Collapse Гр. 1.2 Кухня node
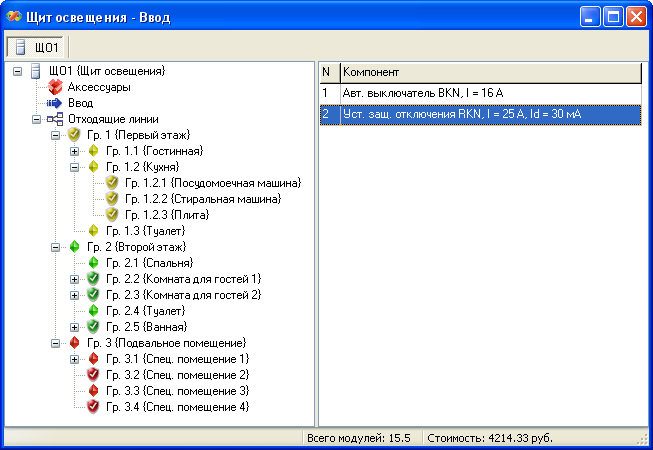653x450 pixels. pos(75,167)
